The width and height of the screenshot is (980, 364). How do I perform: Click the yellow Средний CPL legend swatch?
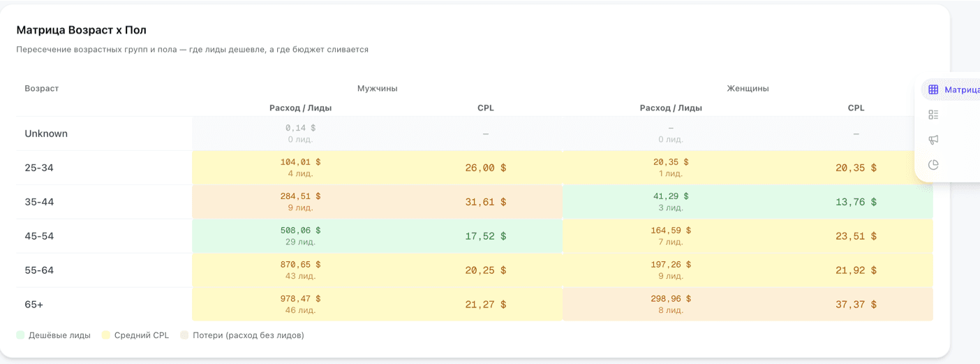click(106, 335)
